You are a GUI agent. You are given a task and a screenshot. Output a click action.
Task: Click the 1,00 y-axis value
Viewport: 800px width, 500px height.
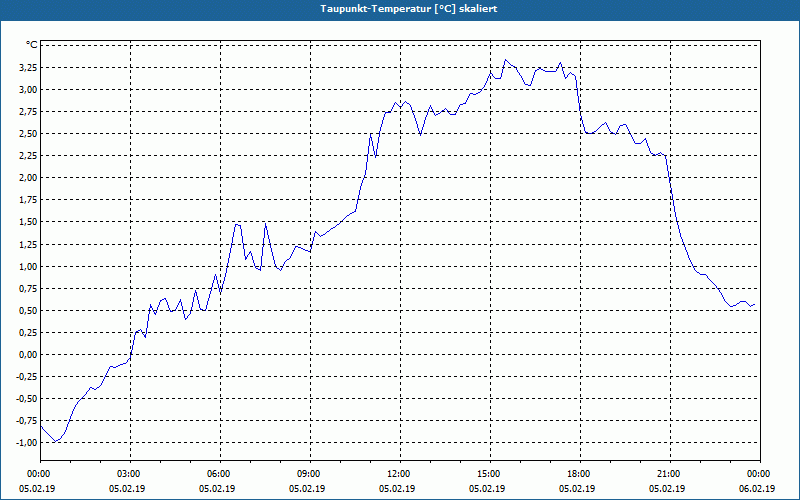click(x=29, y=266)
